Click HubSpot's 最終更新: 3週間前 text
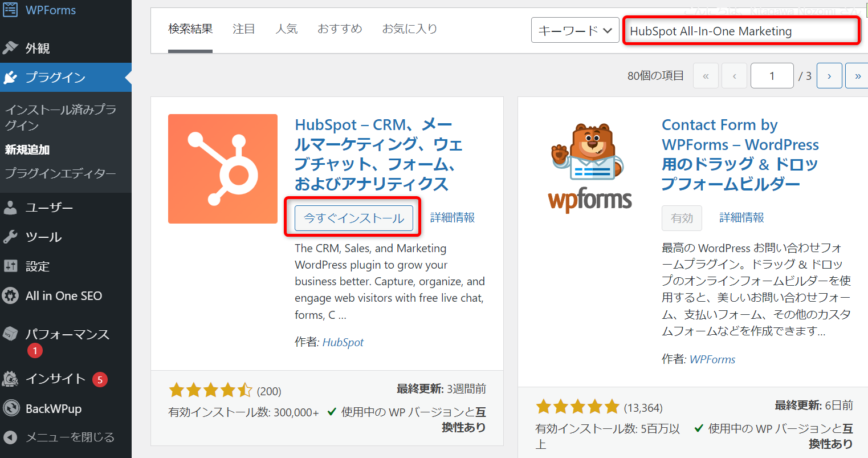The height and width of the screenshot is (458, 868). click(442, 389)
